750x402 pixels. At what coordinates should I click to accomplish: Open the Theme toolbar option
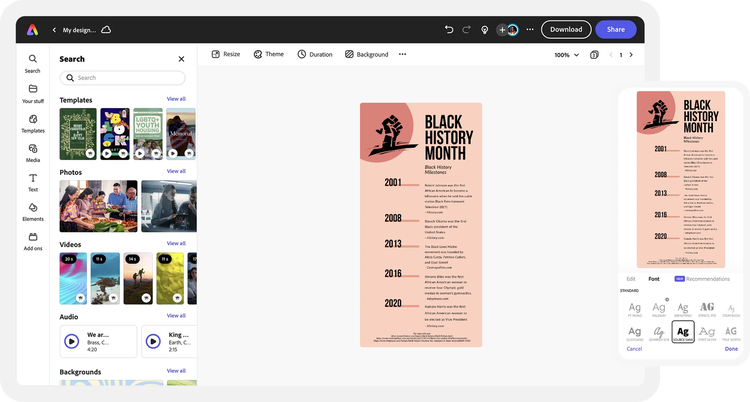[268, 54]
